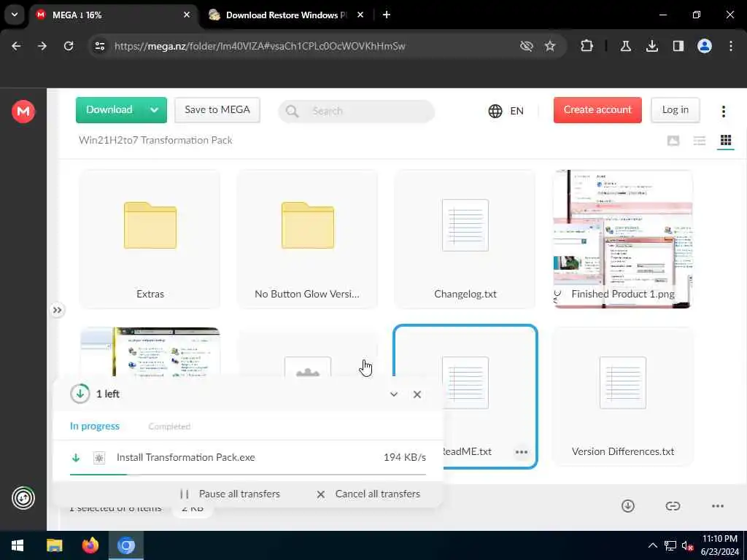The height and width of the screenshot is (560, 747).
Task: Open the Download dropdown arrow
Action: click(154, 110)
